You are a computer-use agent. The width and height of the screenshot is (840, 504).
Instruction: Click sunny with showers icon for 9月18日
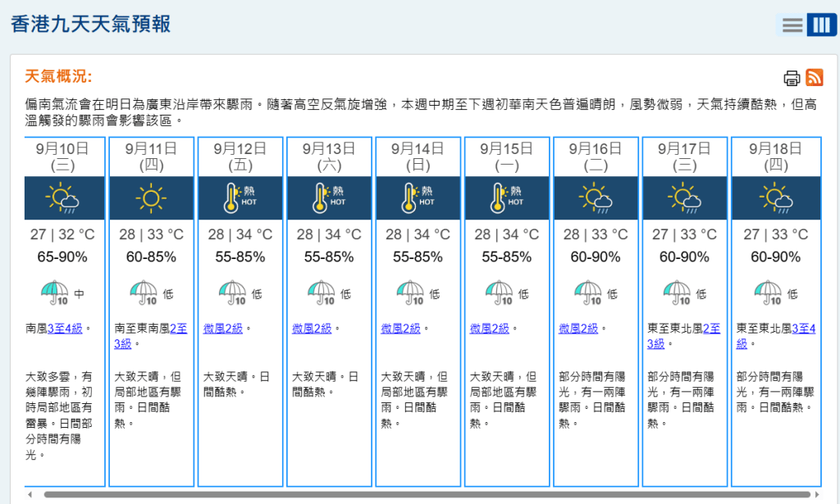click(x=776, y=198)
